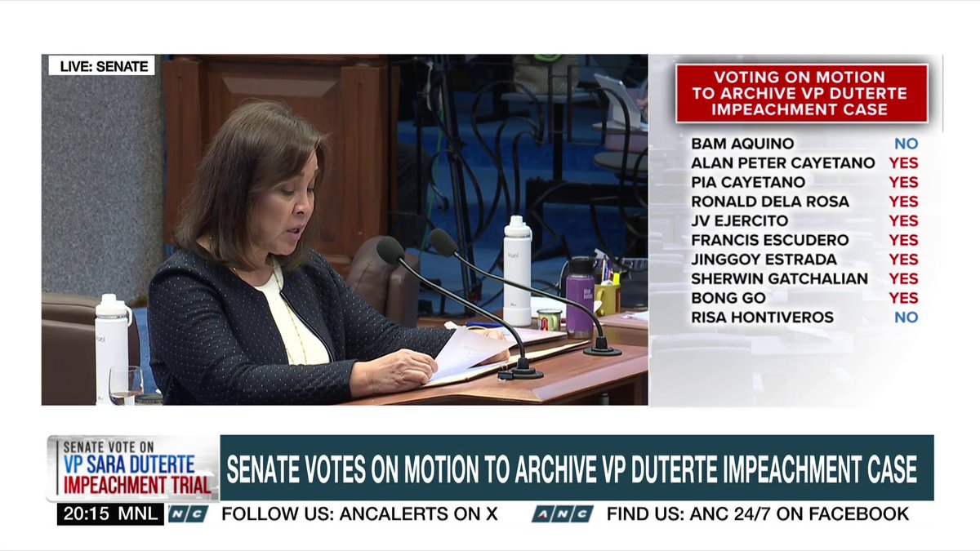
Task: Click YES vote beside Ronald Dela Rosa
Action: point(904,201)
